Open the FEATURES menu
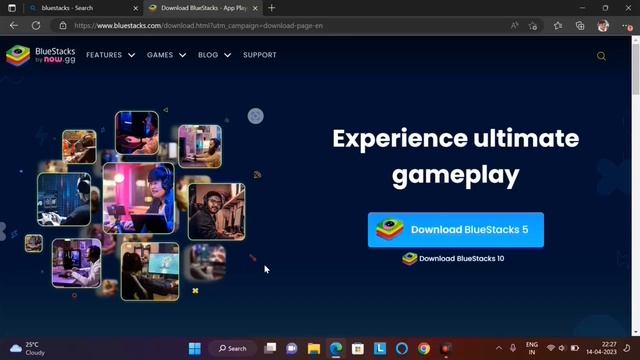The image size is (640, 360). (x=104, y=55)
